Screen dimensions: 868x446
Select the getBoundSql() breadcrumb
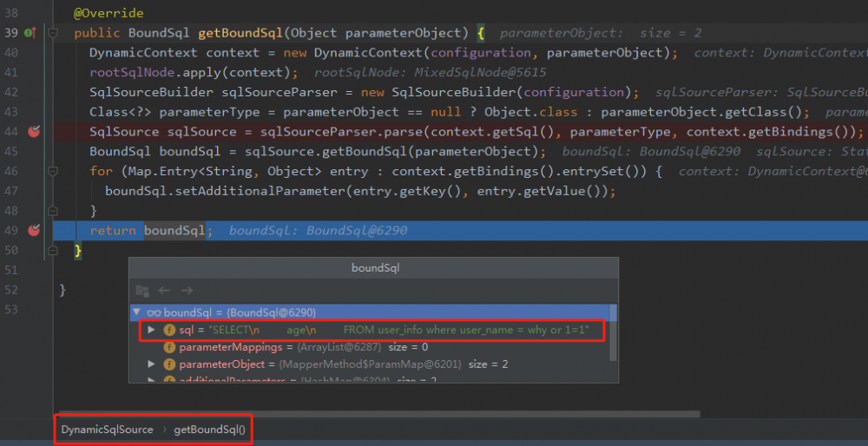[210, 430]
